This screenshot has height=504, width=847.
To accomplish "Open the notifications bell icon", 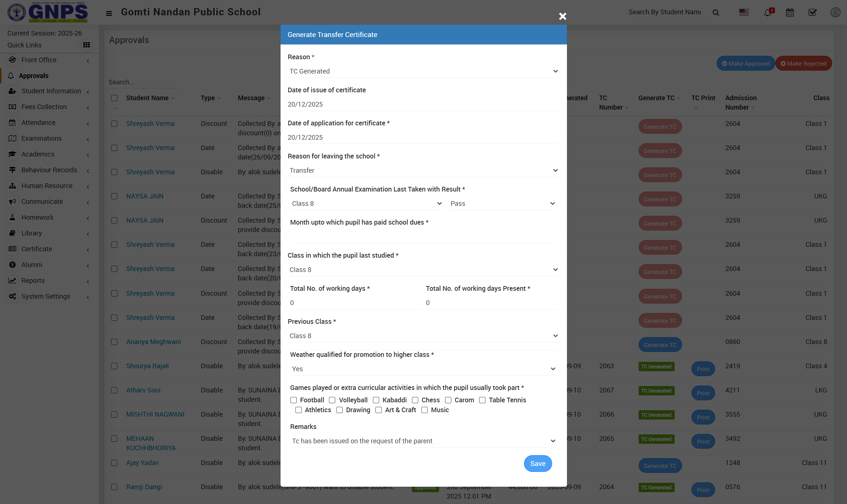I will [x=767, y=13].
